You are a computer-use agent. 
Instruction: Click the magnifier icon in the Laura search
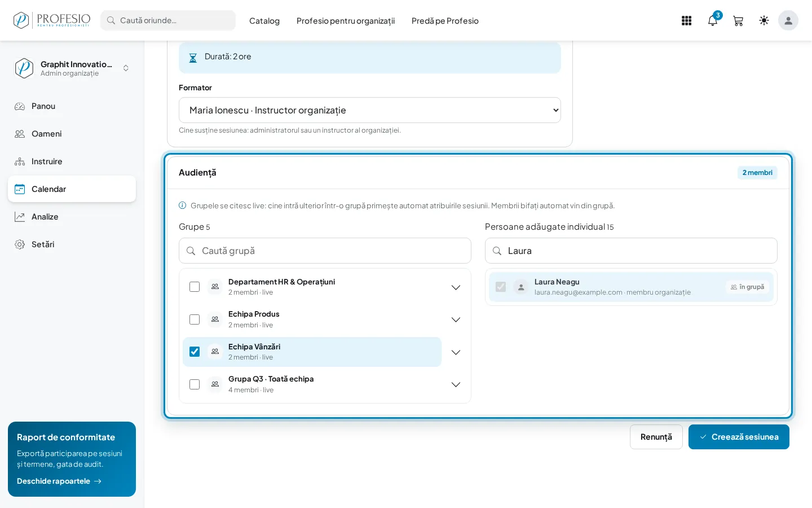(497, 251)
